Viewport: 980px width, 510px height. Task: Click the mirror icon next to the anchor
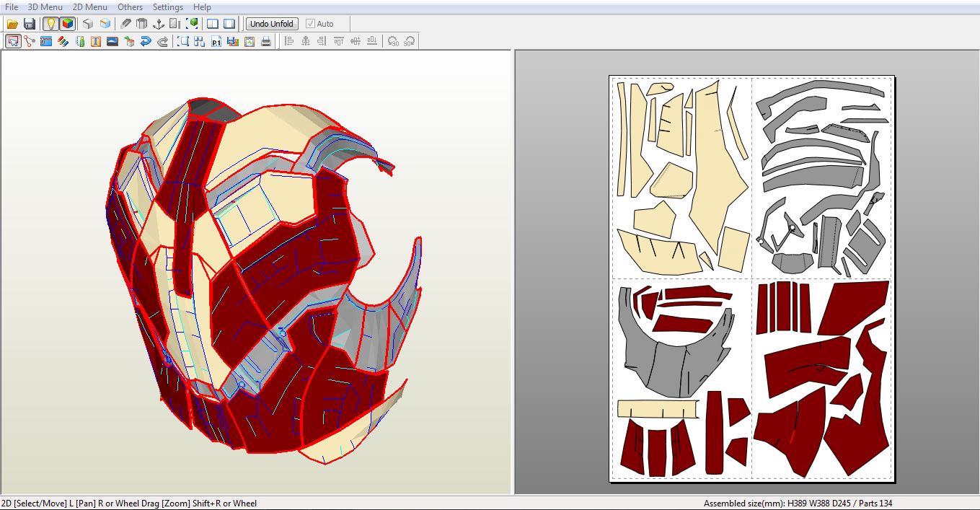(175, 24)
